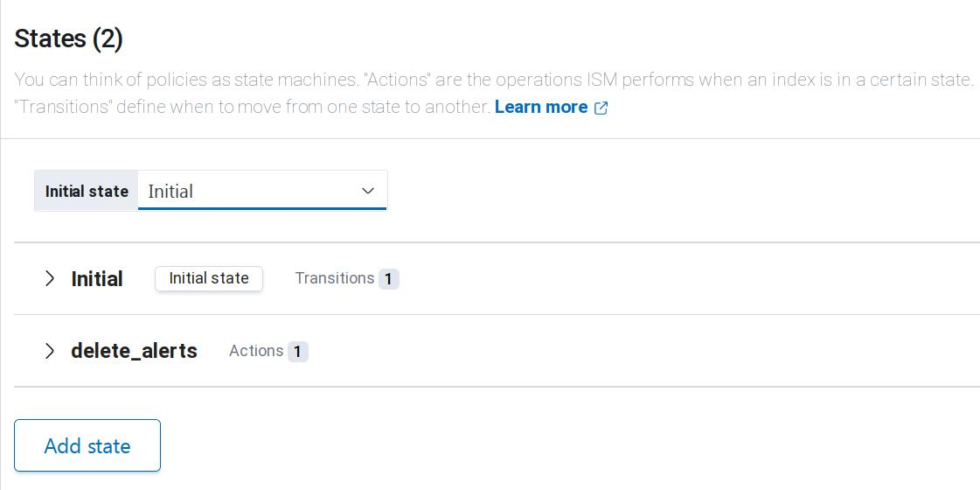Click the Transitions label in Initial row
This screenshot has width=980, height=490.
click(334, 278)
